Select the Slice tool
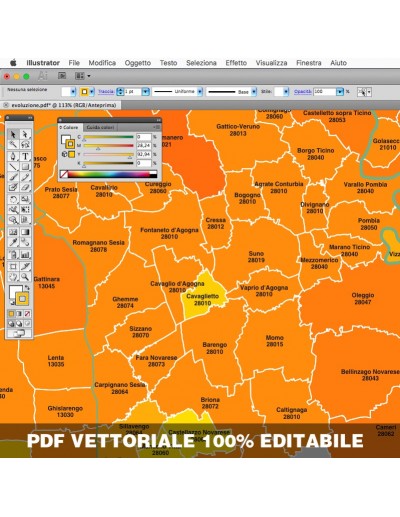This screenshot has height=517, width=400. point(25,266)
